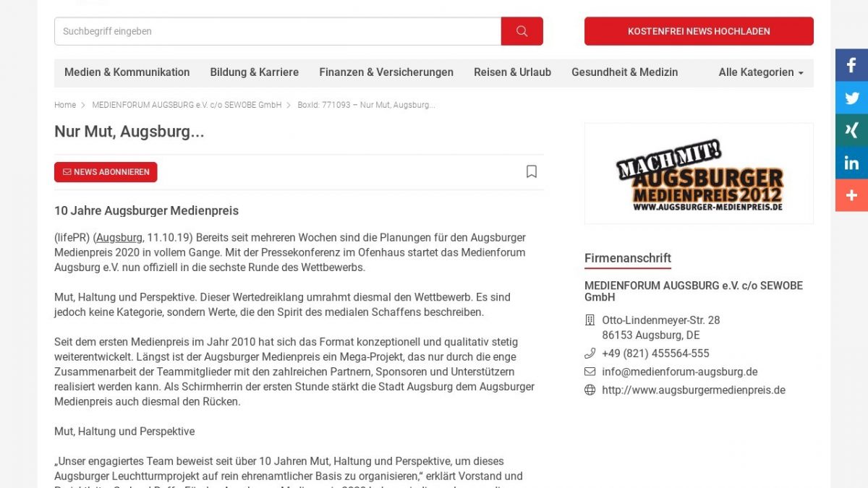Open Gesundheit & Medizin category
The width and height of the screenshot is (868, 488).
point(625,72)
